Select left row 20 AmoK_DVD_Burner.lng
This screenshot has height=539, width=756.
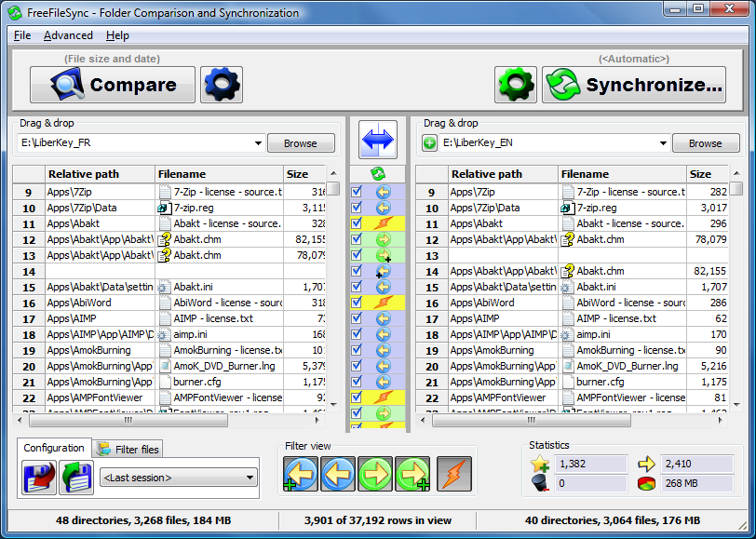pyautogui.click(x=169, y=366)
